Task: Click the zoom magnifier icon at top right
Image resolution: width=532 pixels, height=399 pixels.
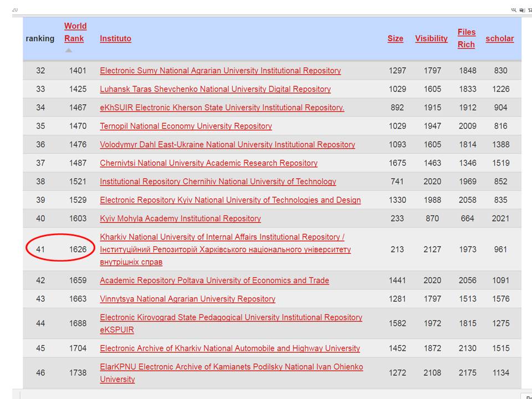Action: coord(514,9)
